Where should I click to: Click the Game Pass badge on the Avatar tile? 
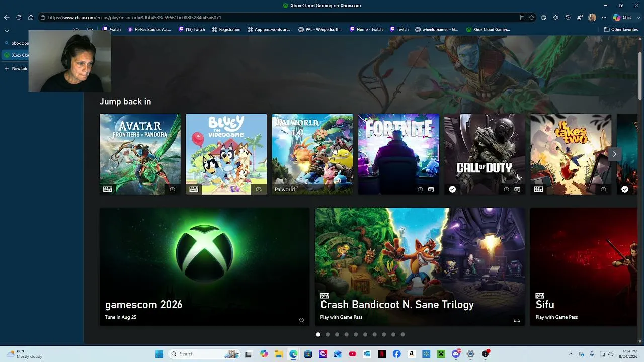pyautogui.click(x=107, y=189)
